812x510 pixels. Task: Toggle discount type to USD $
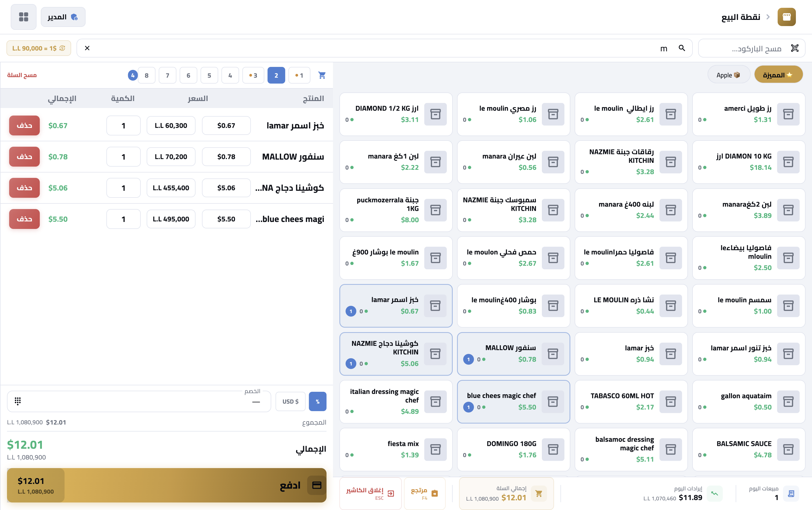click(x=290, y=401)
